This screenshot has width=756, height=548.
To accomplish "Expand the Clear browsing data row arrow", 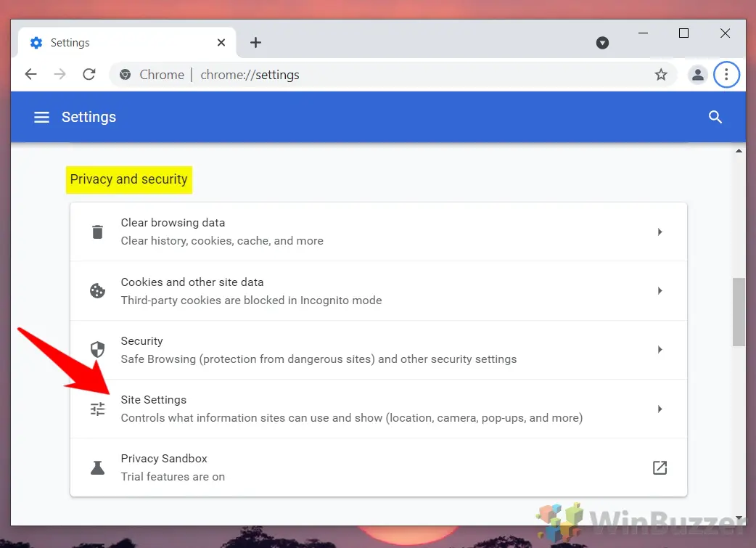I will 660,231.
